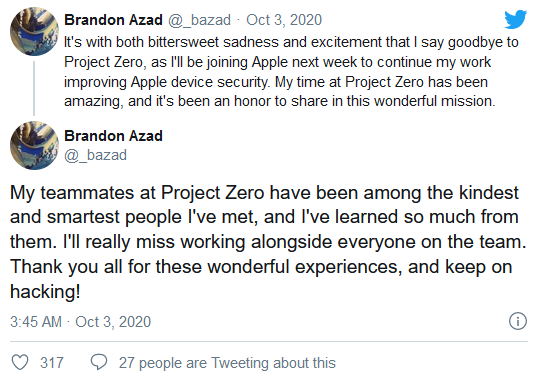Viewport: 535px width, 379px height.
Task: Click the thread line connecting the avatars
Action: tap(34, 88)
